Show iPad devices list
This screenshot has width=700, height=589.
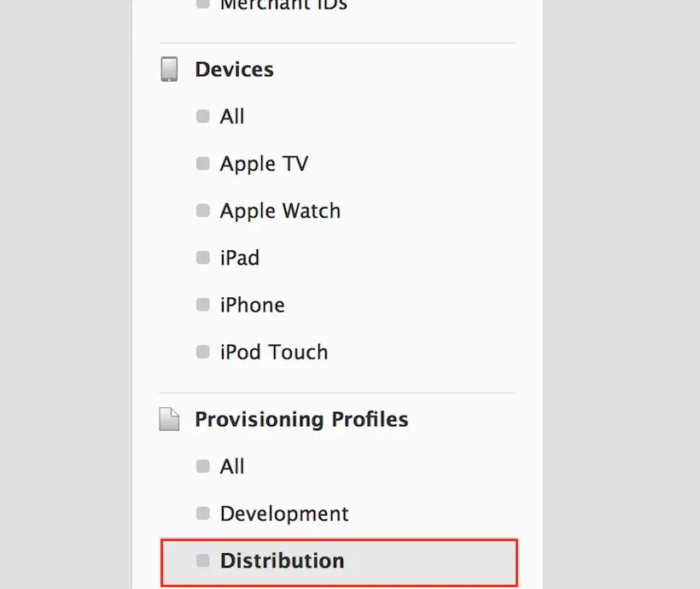[x=240, y=258]
